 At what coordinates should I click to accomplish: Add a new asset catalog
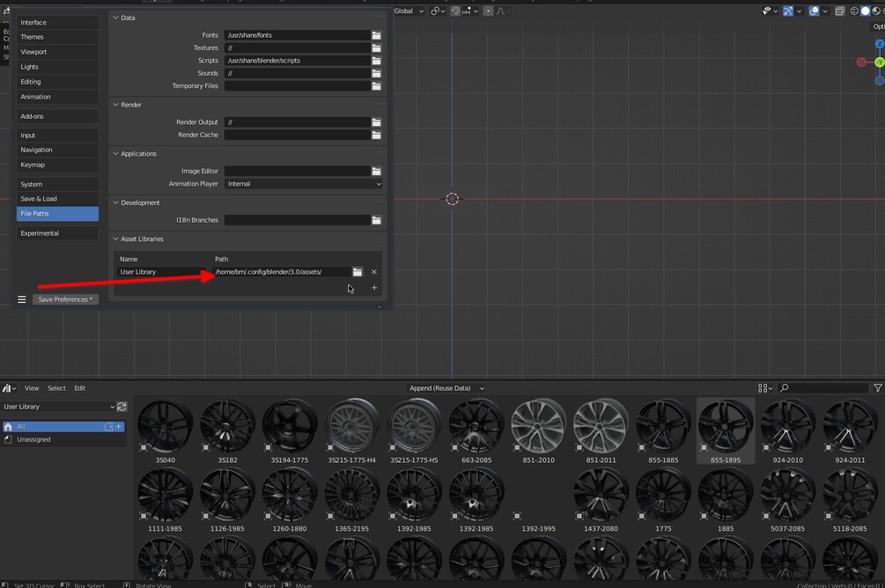point(119,427)
